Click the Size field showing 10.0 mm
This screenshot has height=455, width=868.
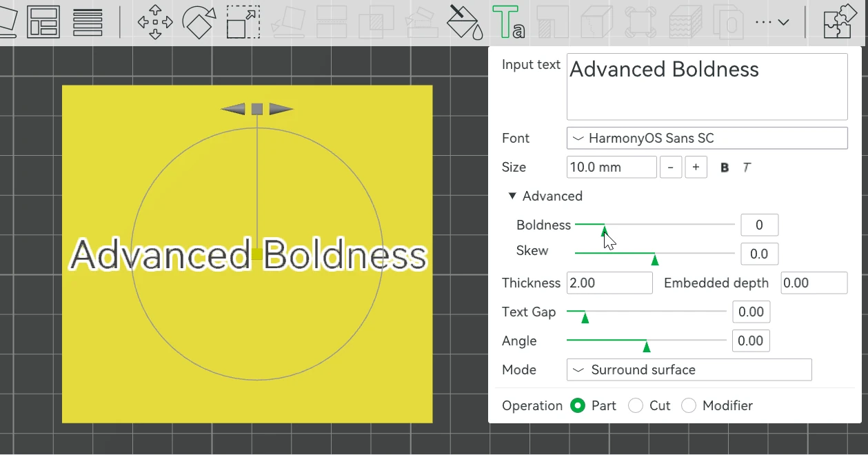[x=612, y=168]
